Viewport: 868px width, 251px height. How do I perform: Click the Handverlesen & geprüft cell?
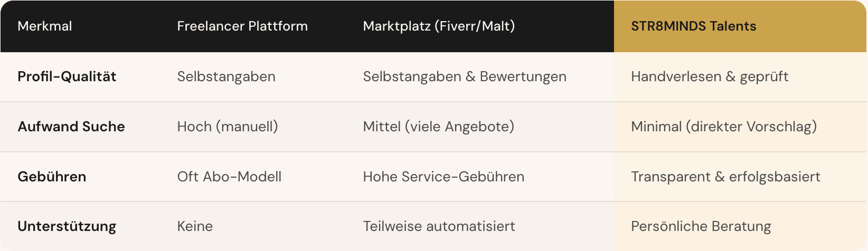pos(709,76)
